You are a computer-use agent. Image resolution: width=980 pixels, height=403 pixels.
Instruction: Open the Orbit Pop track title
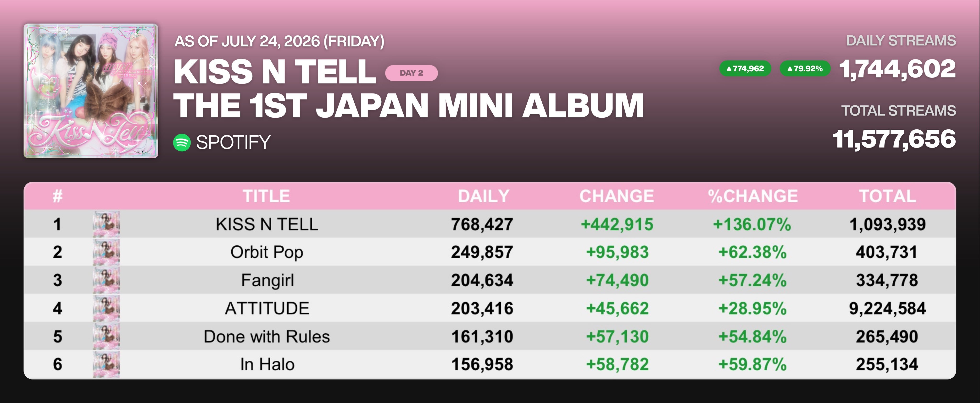pyautogui.click(x=267, y=252)
